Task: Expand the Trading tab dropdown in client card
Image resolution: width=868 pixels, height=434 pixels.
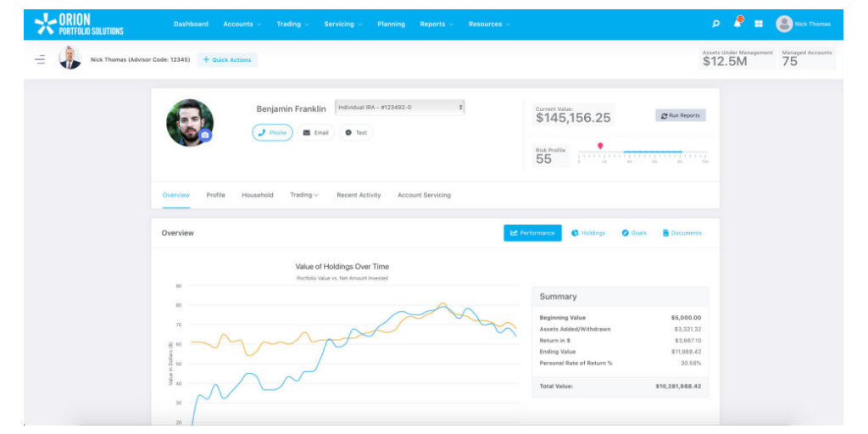Action: tap(304, 195)
